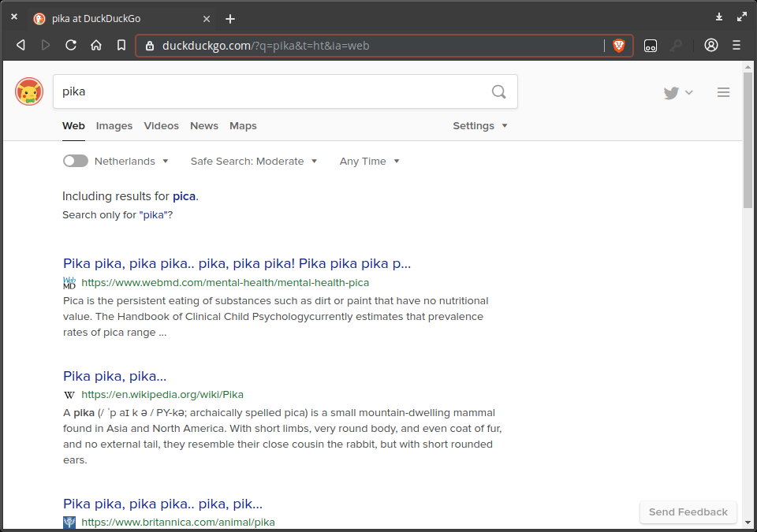
Task: Click the X icon left of the tab strip
Action: 14,17
